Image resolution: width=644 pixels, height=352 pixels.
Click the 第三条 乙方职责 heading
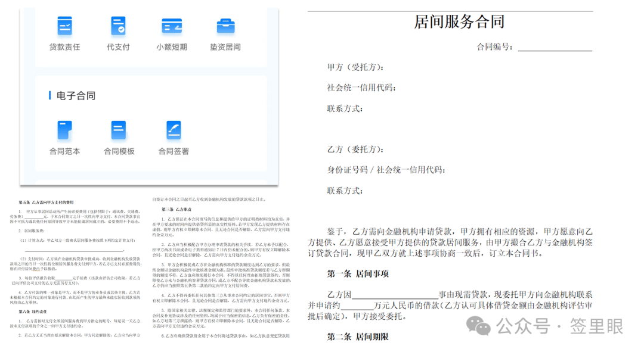[177, 210]
